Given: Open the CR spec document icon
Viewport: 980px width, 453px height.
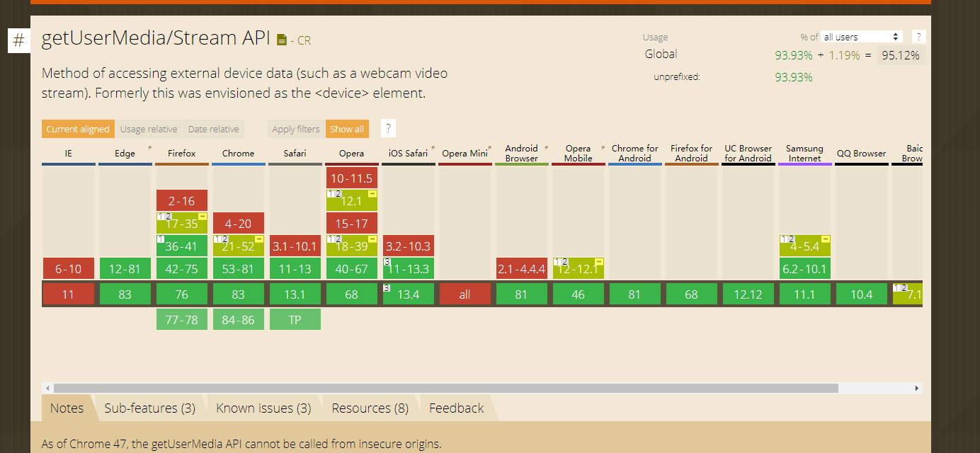Looking at the screenshot, I should [x=282, y=40].
